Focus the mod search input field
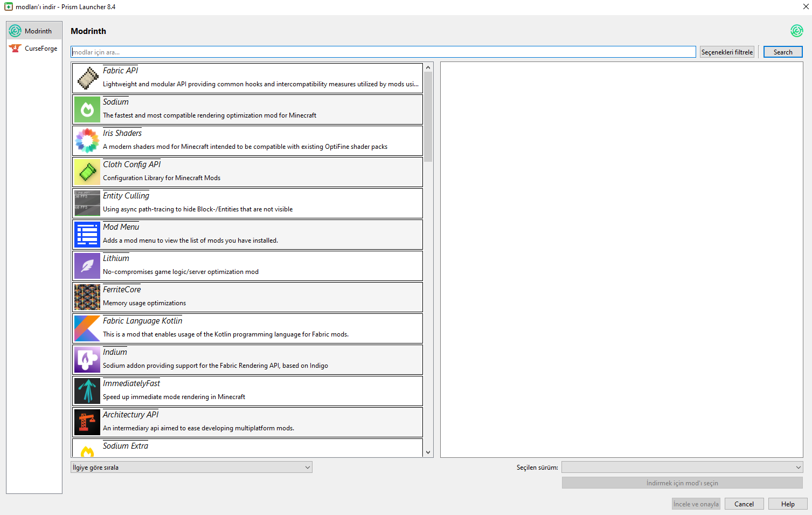This screenshot has width=812, height=515. [383, 52]
